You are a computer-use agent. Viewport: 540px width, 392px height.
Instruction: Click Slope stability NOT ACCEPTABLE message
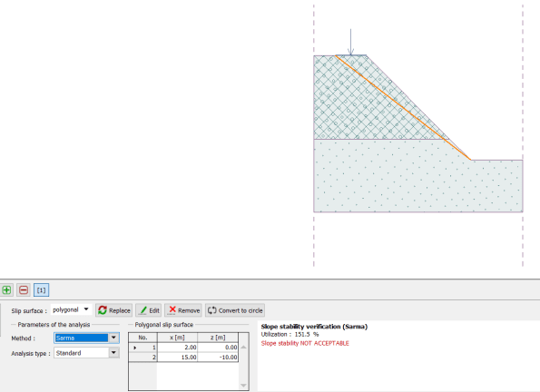[x=305, y=343]
